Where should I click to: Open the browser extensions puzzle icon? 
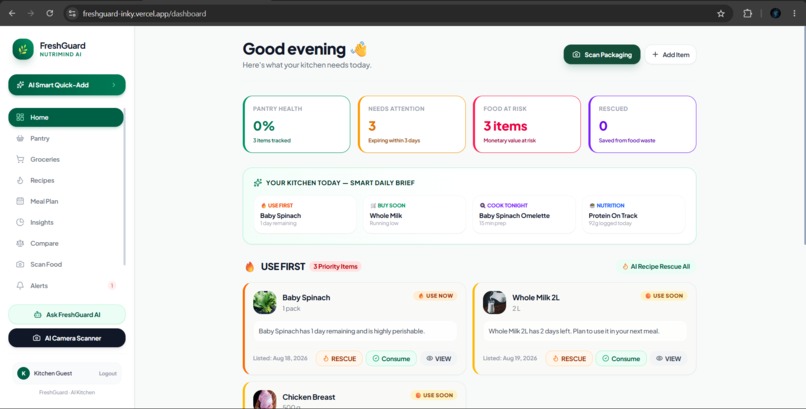pyautogui.click(x=747, y=14)
